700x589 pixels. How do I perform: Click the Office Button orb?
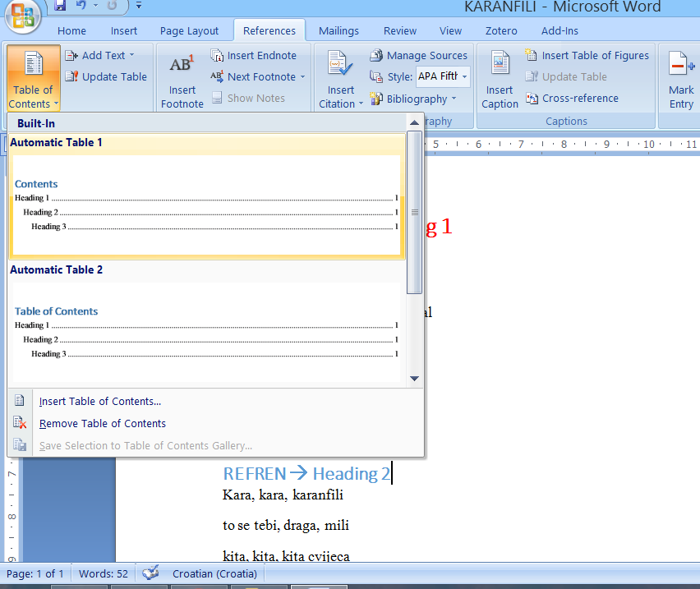click(x=23, y=16)
